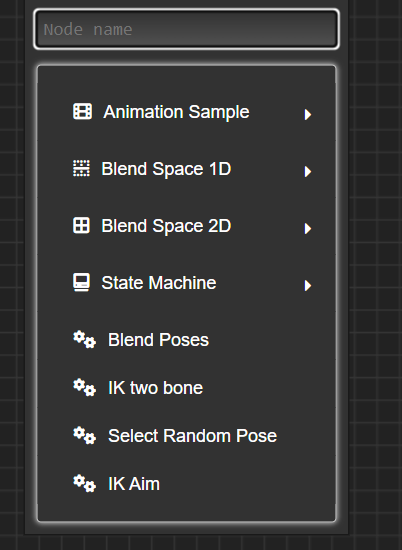The width and height of the screenshot is (402, 550).
Task: Expand the Blend Space 1D submenu arrow
Action: (308, 171)
